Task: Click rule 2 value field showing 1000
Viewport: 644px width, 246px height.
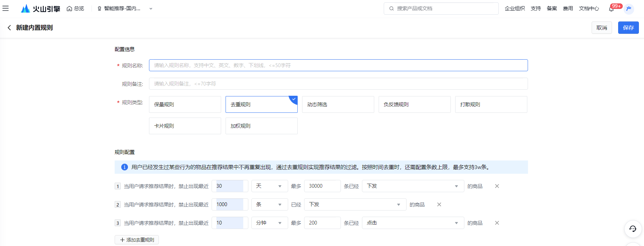Action: (230, 204)
